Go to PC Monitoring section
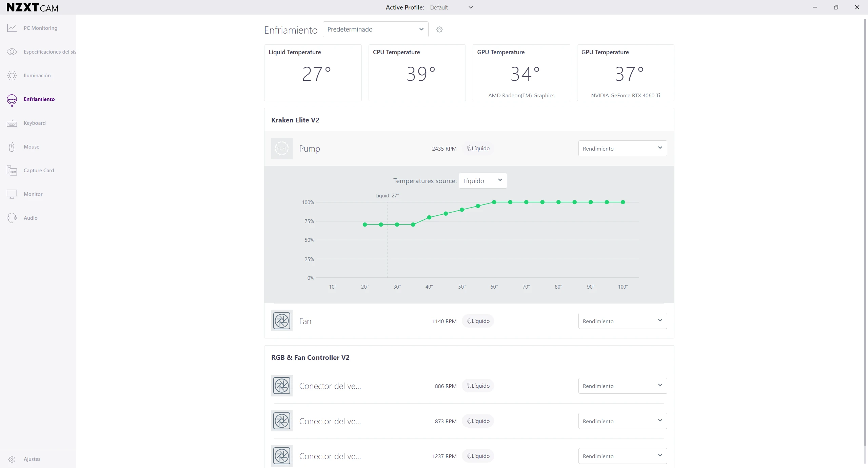Screen dimensions: 868x468 [x=40, y=28]
